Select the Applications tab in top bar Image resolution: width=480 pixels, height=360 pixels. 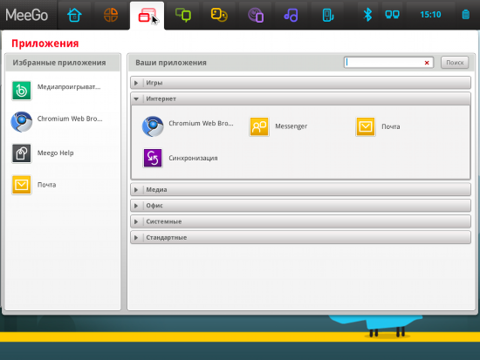coord(147,15)
